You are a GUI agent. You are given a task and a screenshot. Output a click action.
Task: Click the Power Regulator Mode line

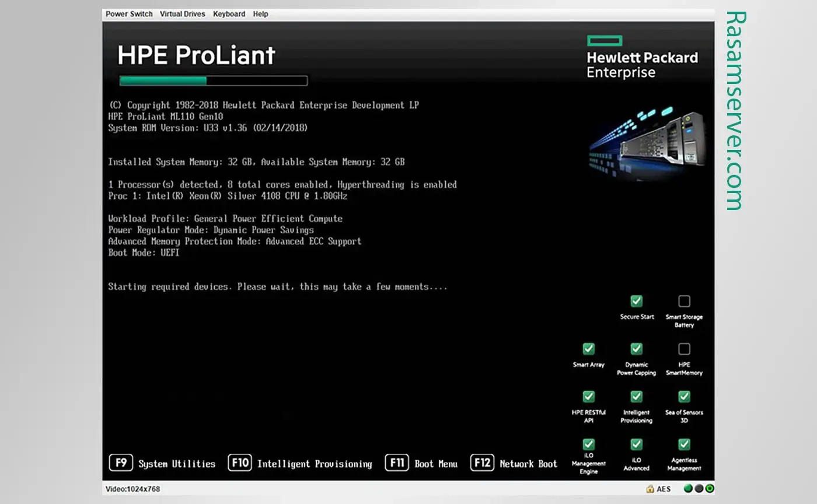point(211,230)
